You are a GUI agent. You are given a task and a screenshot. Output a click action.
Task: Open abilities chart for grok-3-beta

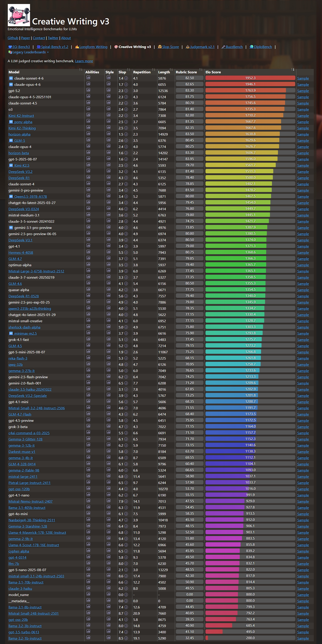(x=88, y=426)
